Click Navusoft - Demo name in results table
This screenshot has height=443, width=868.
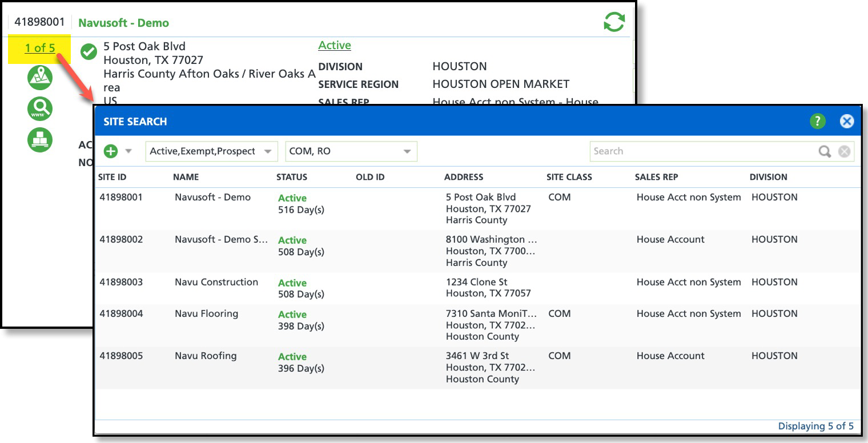[x=212, y=198]
